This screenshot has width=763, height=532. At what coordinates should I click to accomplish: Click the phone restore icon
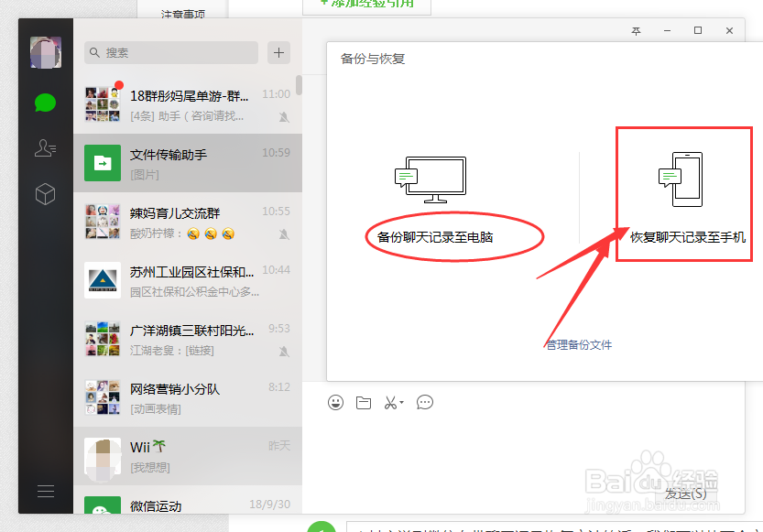click(681, 179)
